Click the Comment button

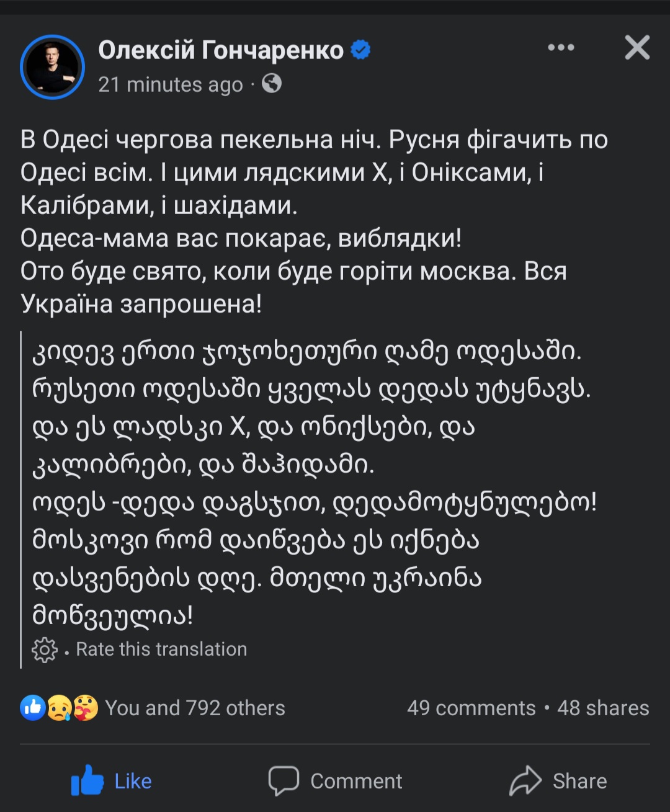click(x=335, y=781)
